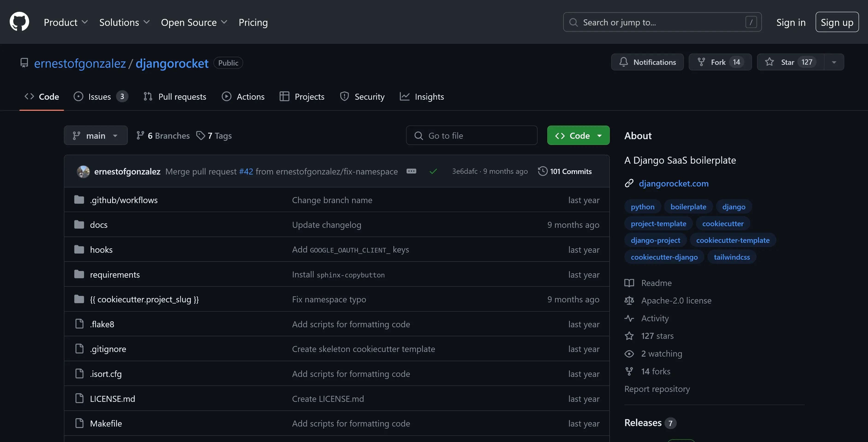Screen dimensions: 868x442
Task: Switch to the Projects tab
Action: 302,97
